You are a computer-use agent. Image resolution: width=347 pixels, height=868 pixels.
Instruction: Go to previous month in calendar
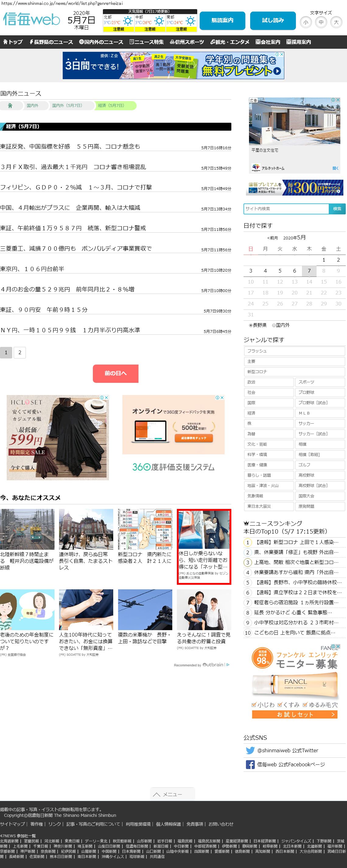coord(272,238)
